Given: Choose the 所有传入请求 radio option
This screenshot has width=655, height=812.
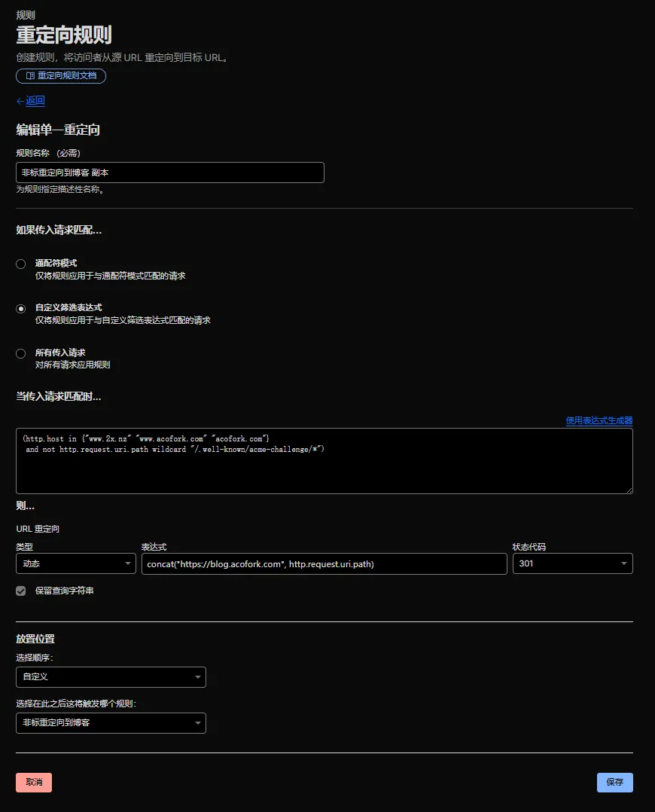Looking at the screenshot, I should click(x=21, y=353).
